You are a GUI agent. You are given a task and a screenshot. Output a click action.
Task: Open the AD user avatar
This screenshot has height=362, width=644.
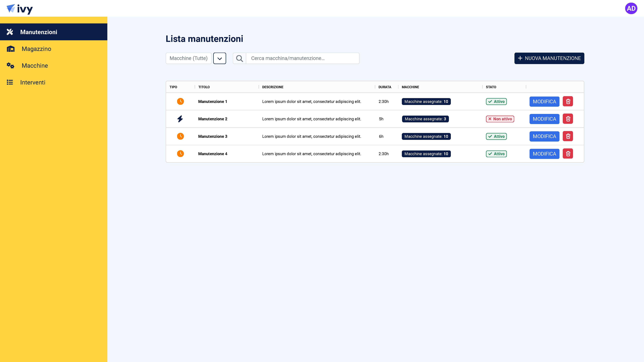tap(631, 8)
